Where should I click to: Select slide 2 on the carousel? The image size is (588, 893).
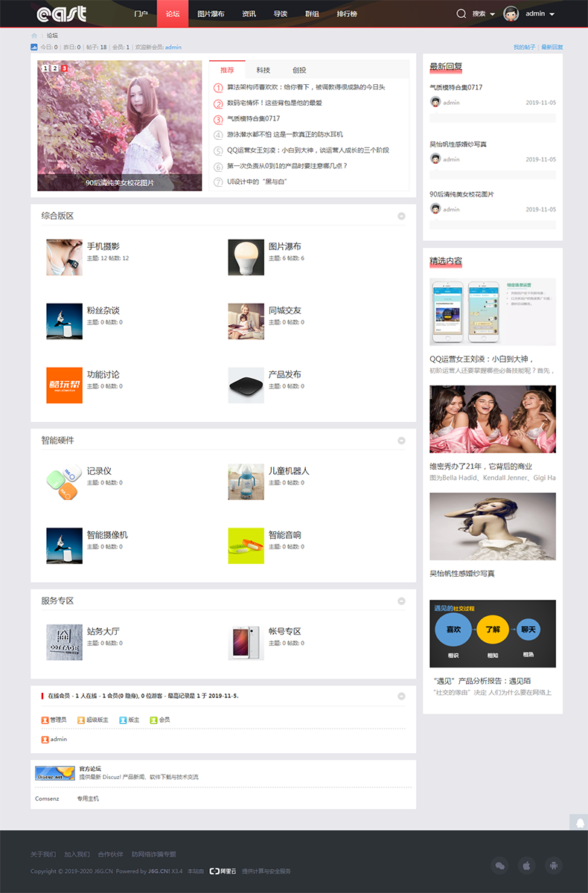(55, 68)
